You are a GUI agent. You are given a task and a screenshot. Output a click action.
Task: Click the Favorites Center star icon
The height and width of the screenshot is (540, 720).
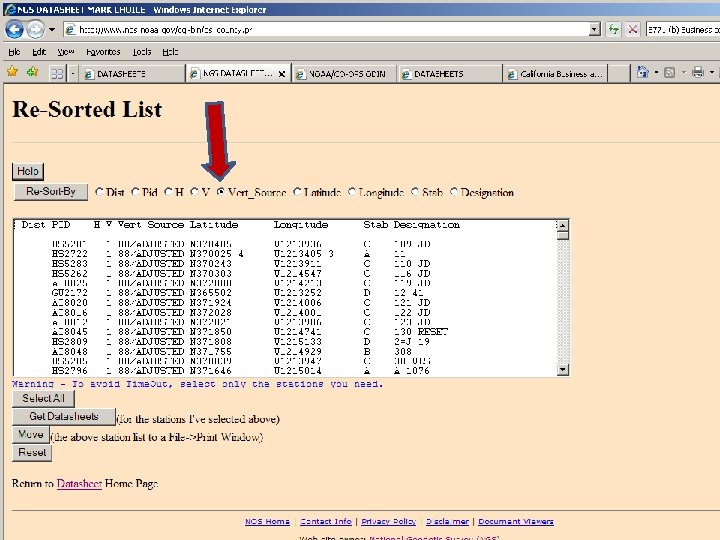12,72
